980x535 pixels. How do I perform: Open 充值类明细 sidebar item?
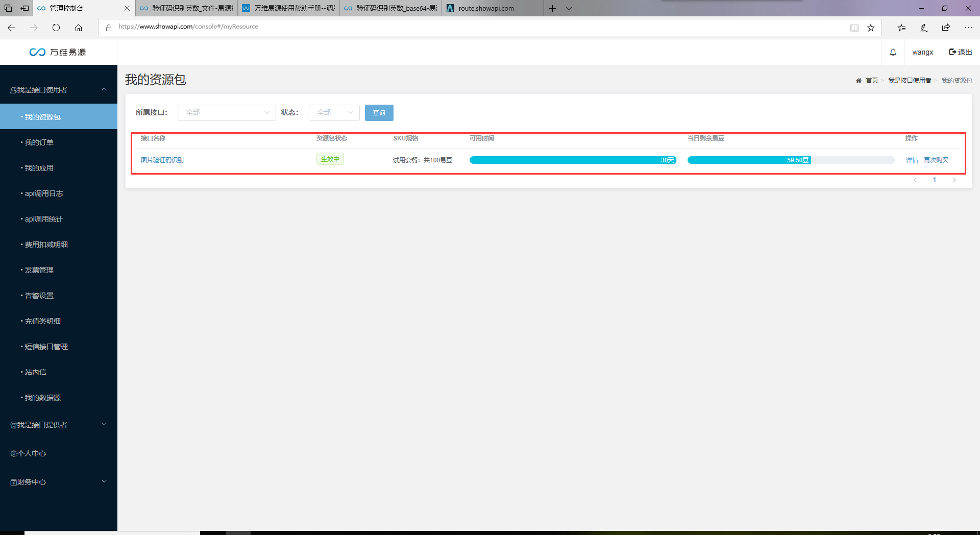point(59,321)
